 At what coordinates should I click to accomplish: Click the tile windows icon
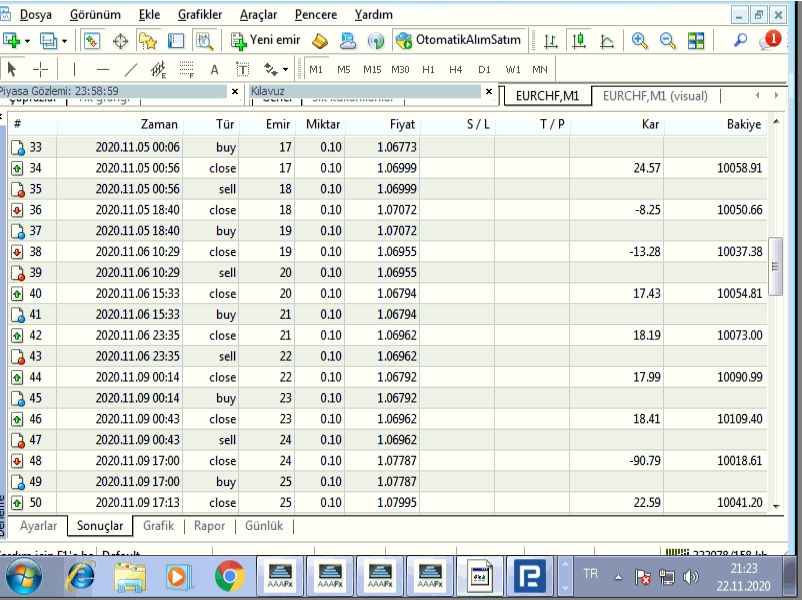point(696,41)
